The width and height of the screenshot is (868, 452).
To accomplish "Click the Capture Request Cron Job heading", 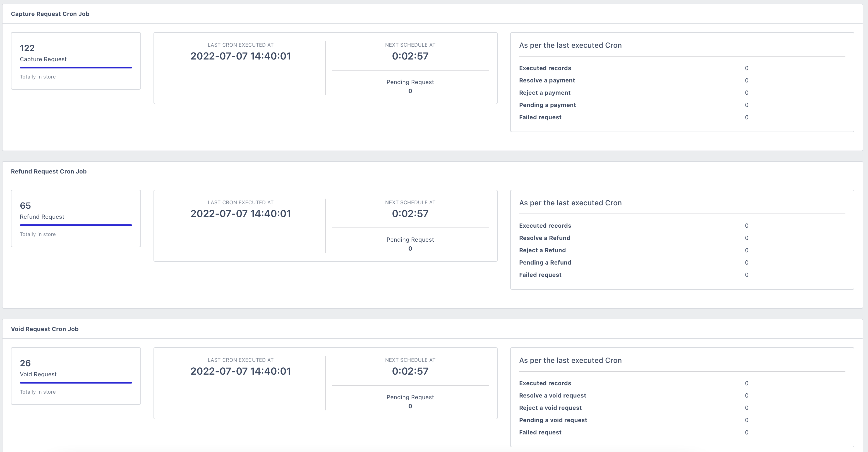I will [x=50, y=14].
